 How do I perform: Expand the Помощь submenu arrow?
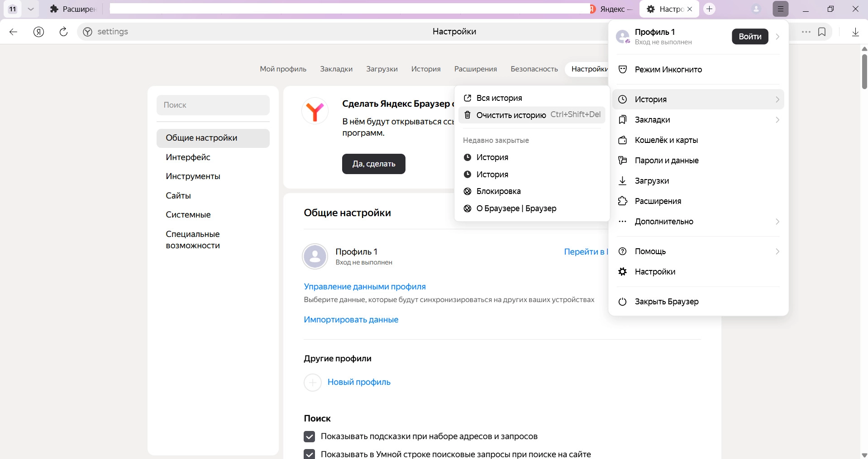click(777, 251)
